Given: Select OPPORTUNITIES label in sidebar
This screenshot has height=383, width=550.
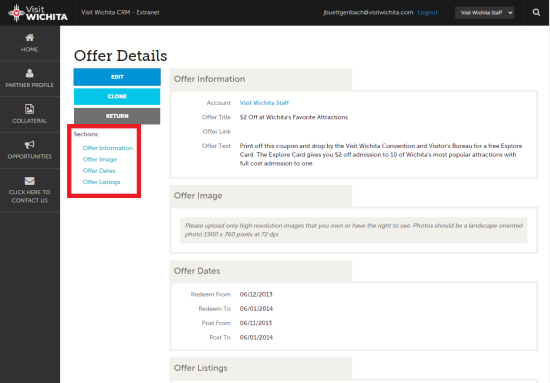Looking at the screenshot, I should pos(29,156).
